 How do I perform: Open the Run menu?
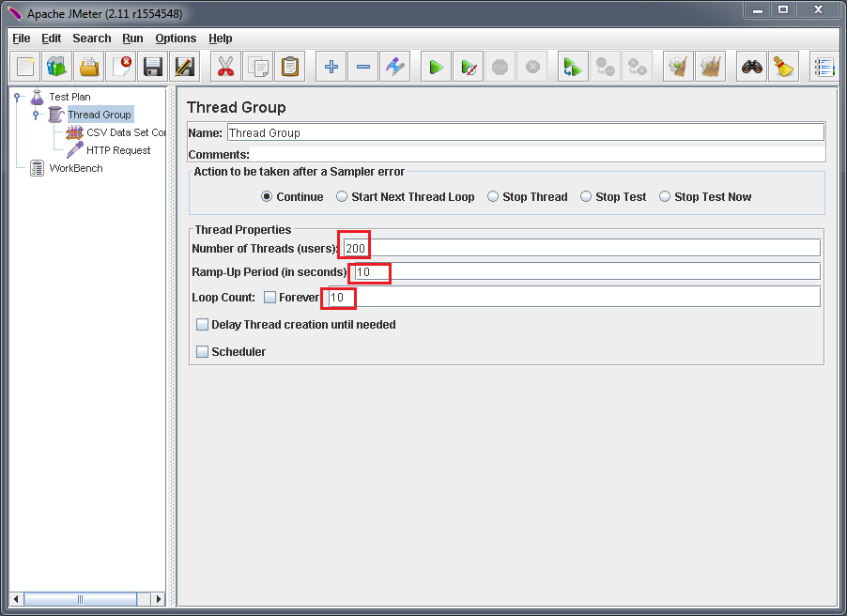(132, 38)
